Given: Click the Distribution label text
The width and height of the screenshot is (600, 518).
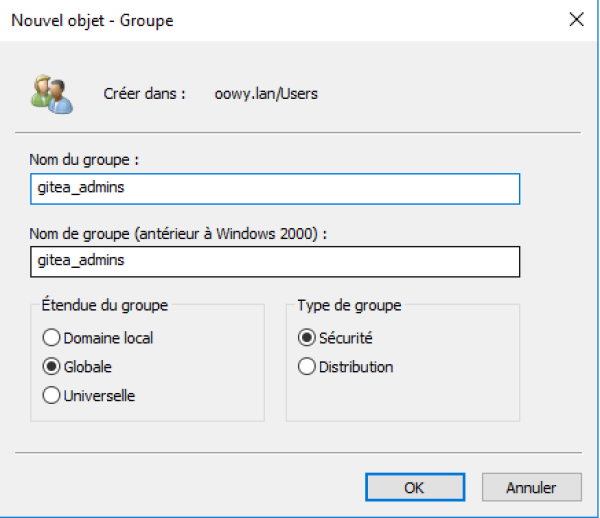Looking at the screenshot, I should 356,367.
